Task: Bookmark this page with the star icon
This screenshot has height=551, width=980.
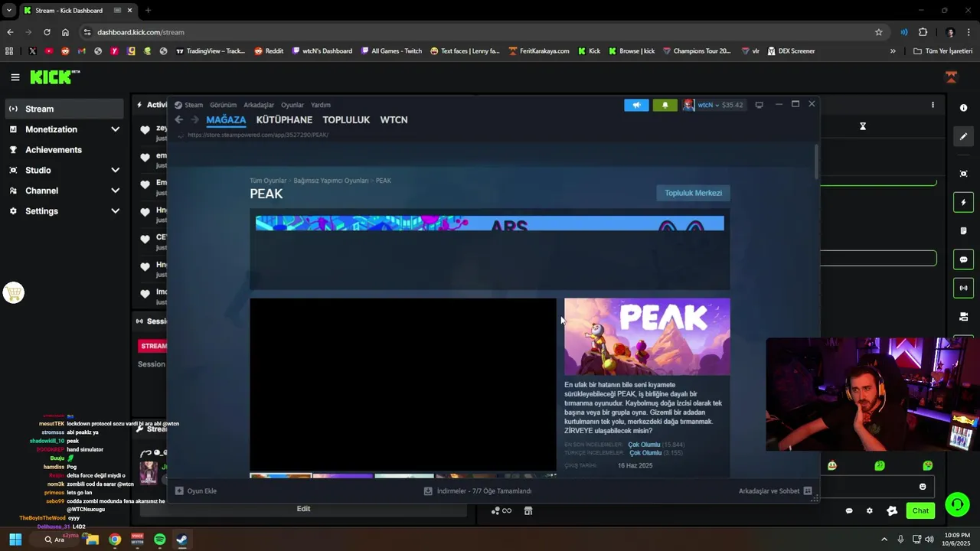Action: coord(878,32)
